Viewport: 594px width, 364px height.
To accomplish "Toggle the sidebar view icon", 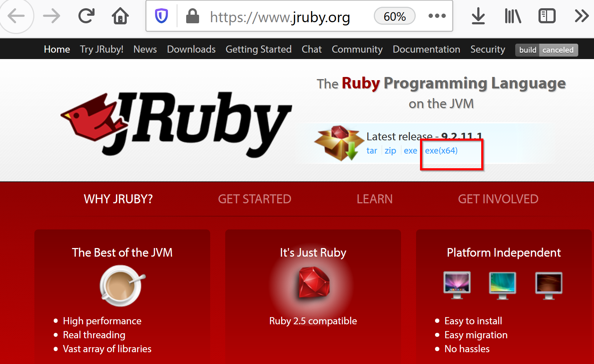I will (547, 16).
